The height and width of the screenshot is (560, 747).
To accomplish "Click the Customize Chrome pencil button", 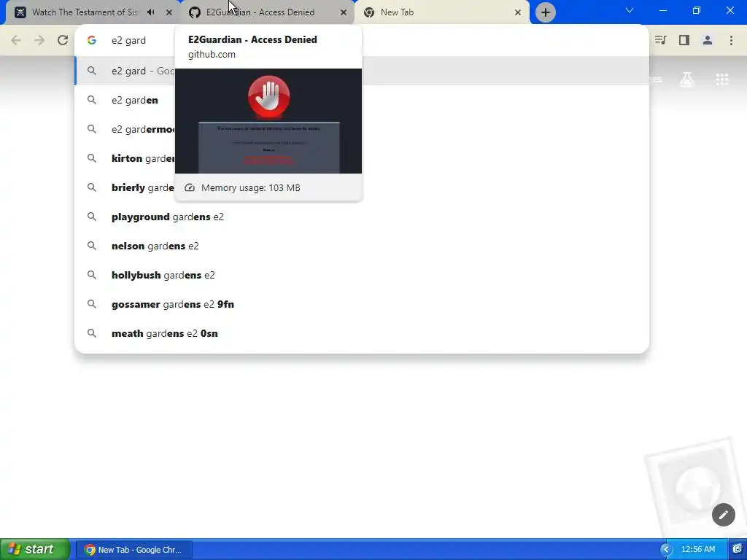I will coord(723,515).
